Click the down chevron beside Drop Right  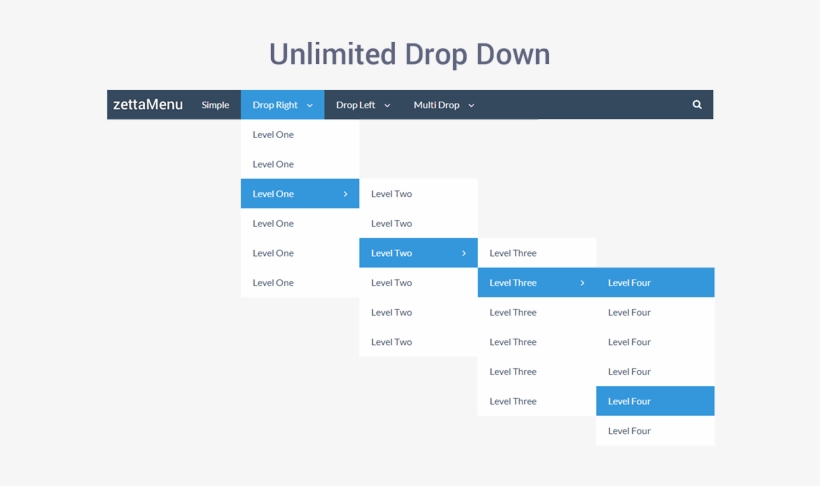[x=310, y=105]
